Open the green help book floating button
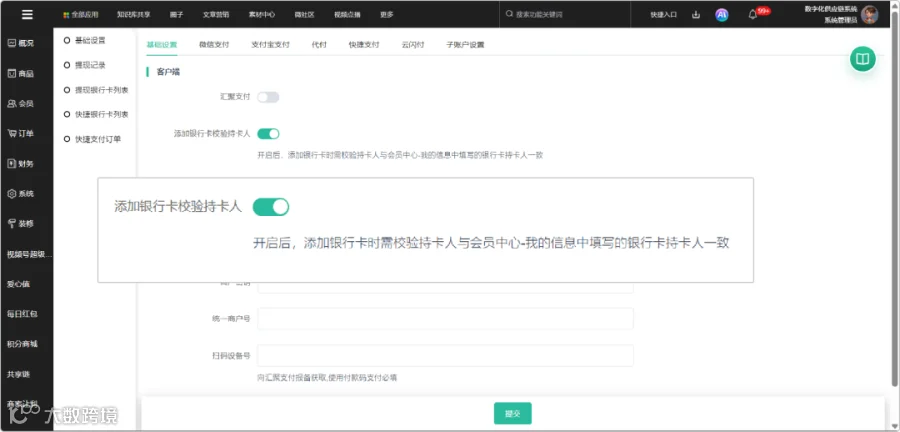900x432 pixels. pos(863,59)
